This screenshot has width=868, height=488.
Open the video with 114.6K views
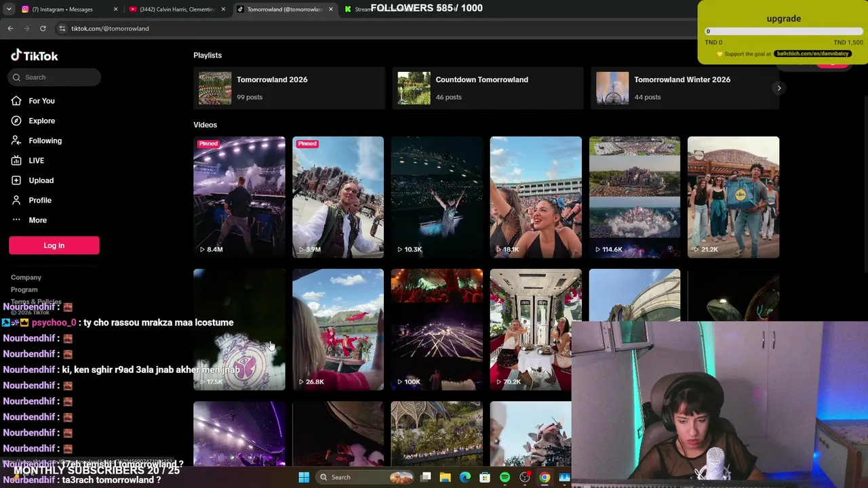click(634, 197)
